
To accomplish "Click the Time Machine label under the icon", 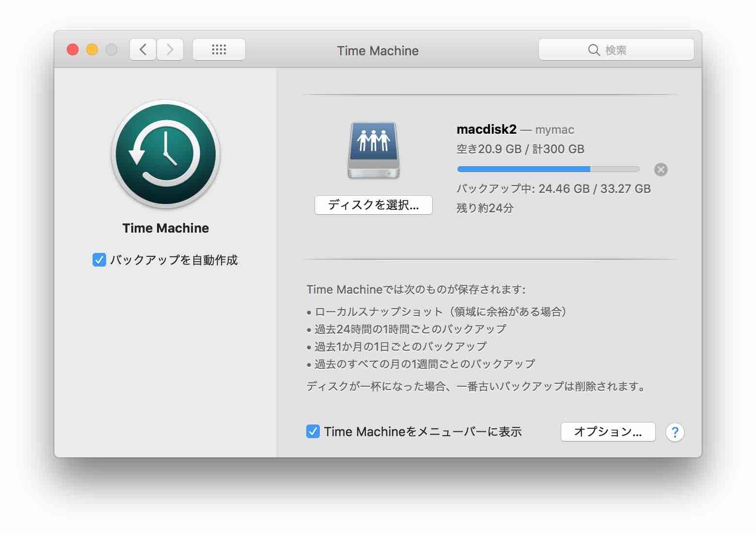I will (x=166, y=228).
